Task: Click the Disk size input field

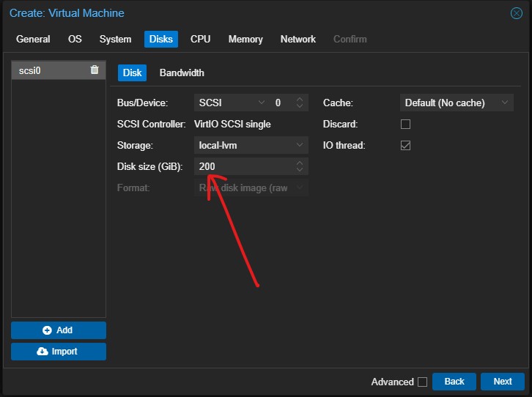Action: coord(242,167)
